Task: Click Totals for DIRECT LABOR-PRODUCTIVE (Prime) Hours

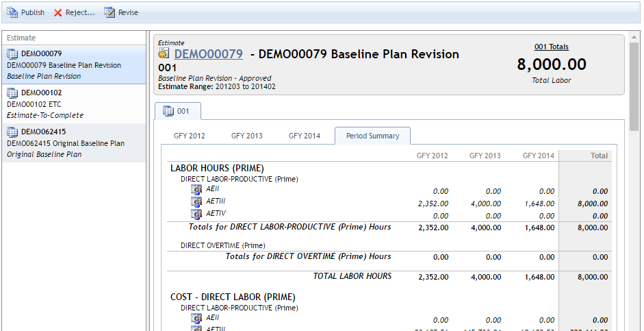Action: pos(290,227)
